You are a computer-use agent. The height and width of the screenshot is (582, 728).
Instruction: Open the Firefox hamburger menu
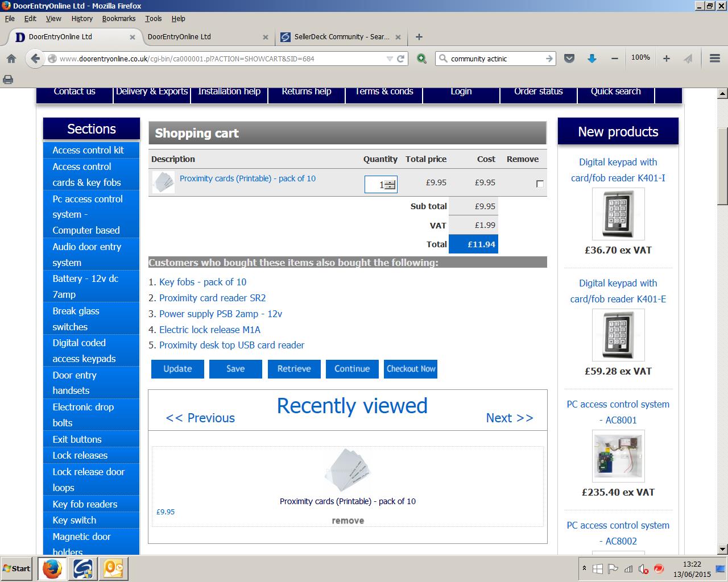pyautogui.click(x=715, y=59)
